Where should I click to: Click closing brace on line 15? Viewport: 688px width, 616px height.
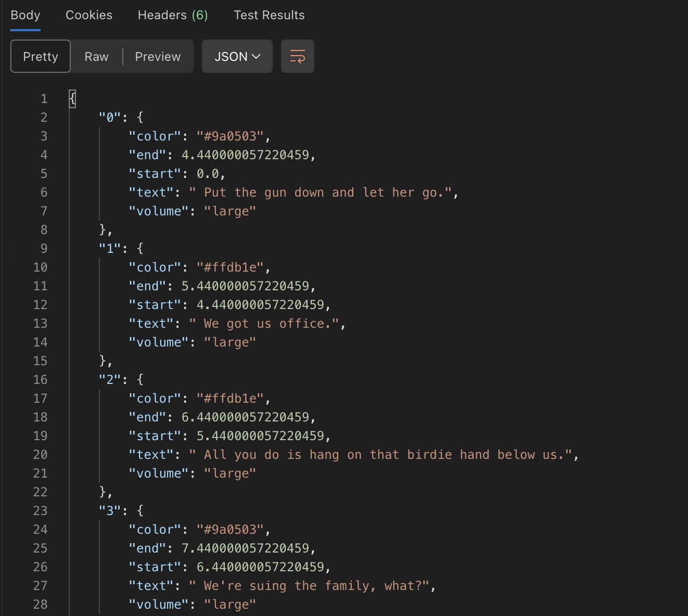(x=103, y=361)
